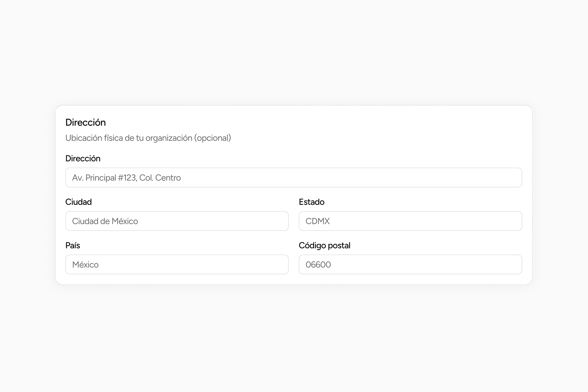The height and width of the screenshot is (392, 588).
Task: Click the Estado input box
Action: 410,221
